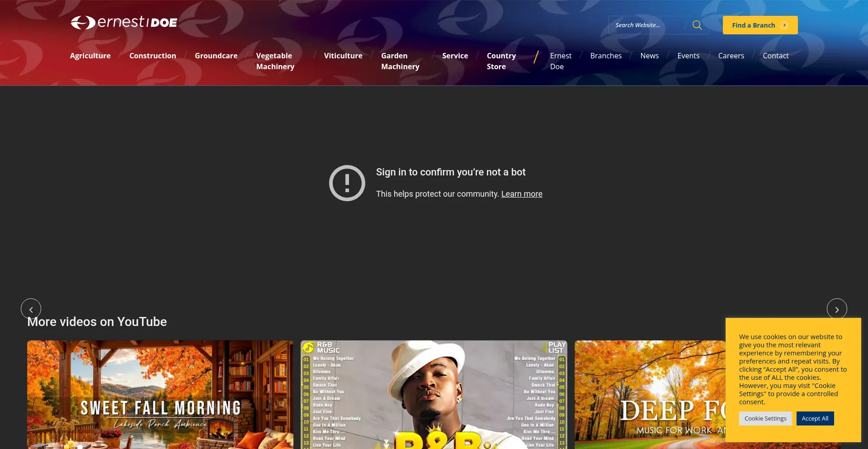
Task: Click the Ernest Doe logo
Action: [124, 22]
